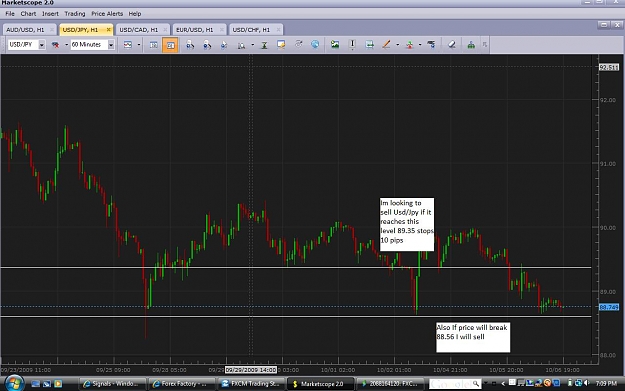Expand the 60 Minutes period dropdown
Screen dimensions: 625x391
pos(111,45)
